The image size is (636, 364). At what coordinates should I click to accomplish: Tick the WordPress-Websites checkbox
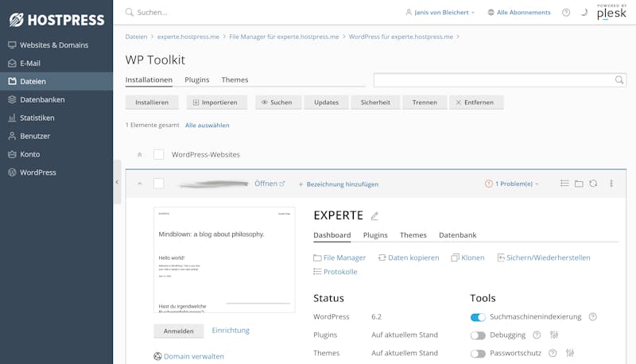158,154
